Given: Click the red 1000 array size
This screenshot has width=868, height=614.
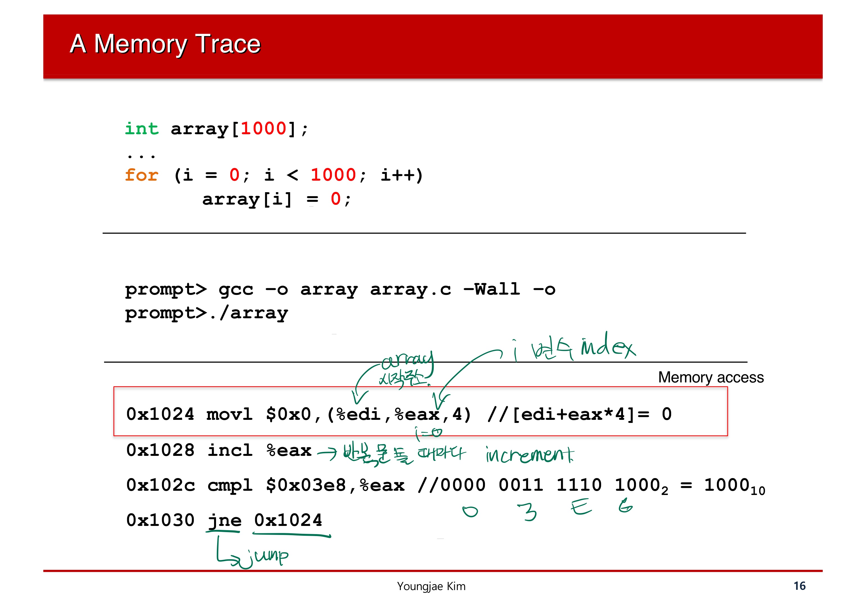Looking at the screenshot, I should [x=264, y=129].
